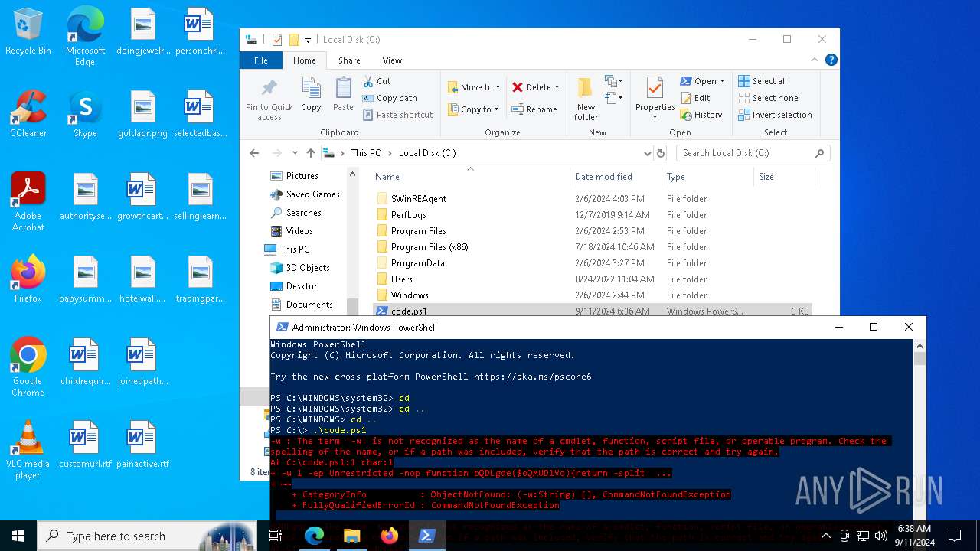Image resolution: width=980 pixels, height=551 pixels.
Task: Expand Open dropdown arrow in ribbon
Action: point(722,81)
